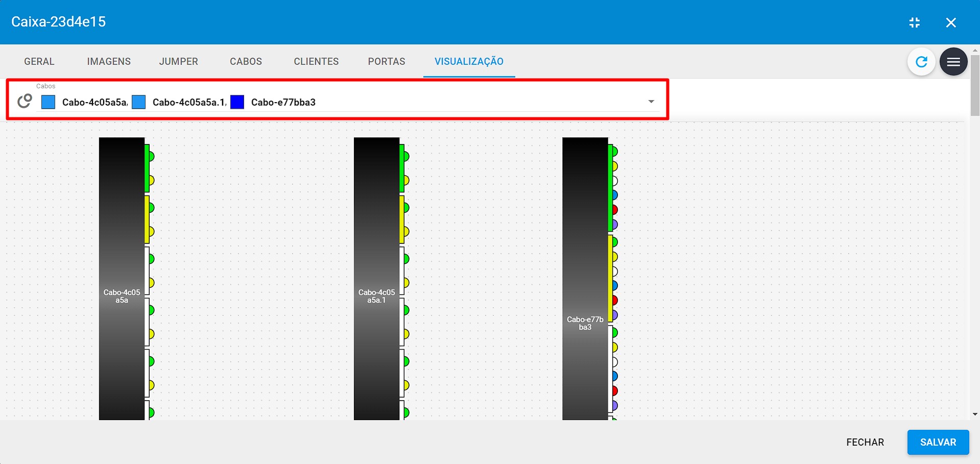980x464 pixels.
Task: Select the Cabo-4c05a5a.1 cable block in diagram
Action: point(376,279)
